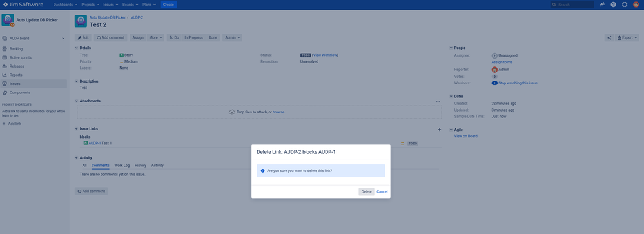Open Components in the sidebar
Viewport: 644px width, 234px height.
20,92
